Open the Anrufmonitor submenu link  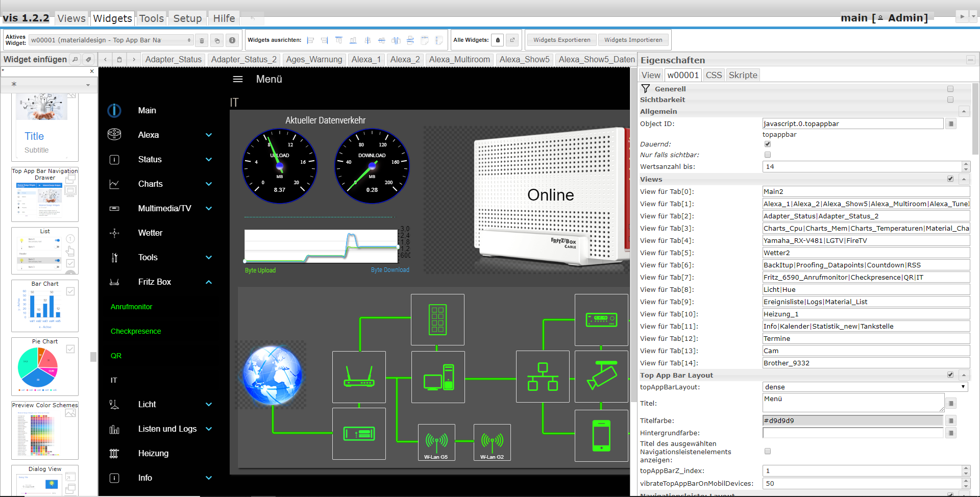[x=132, y=307]
